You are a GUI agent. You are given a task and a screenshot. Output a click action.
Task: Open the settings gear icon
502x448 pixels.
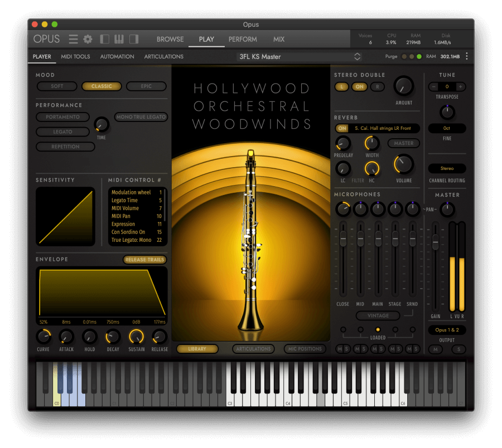tap(88, 39)
